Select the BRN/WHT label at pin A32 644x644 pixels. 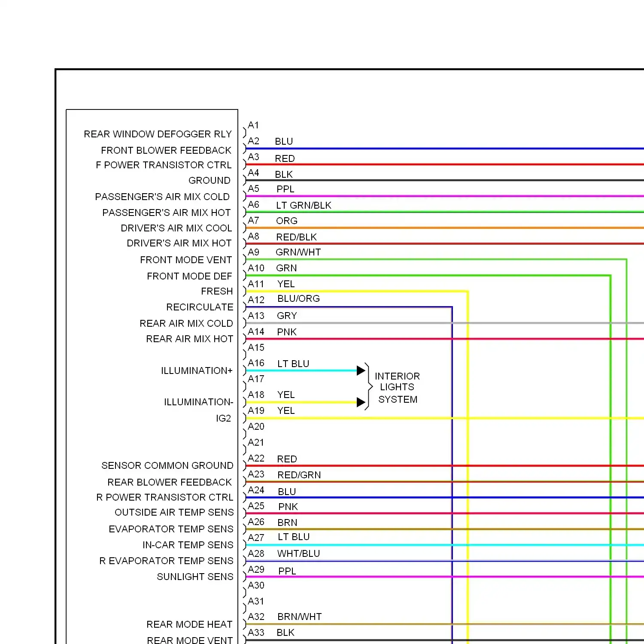coord(299,617)
